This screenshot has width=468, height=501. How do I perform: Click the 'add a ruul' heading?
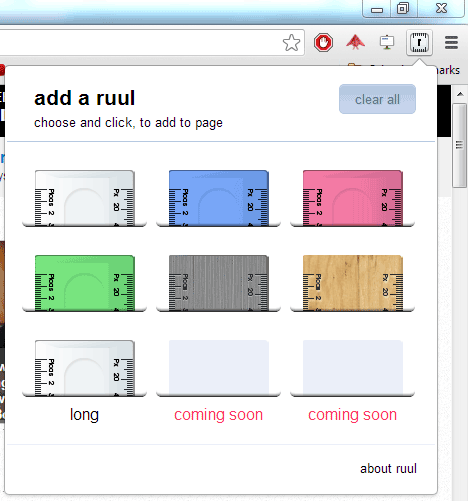(x=85, y=98)
